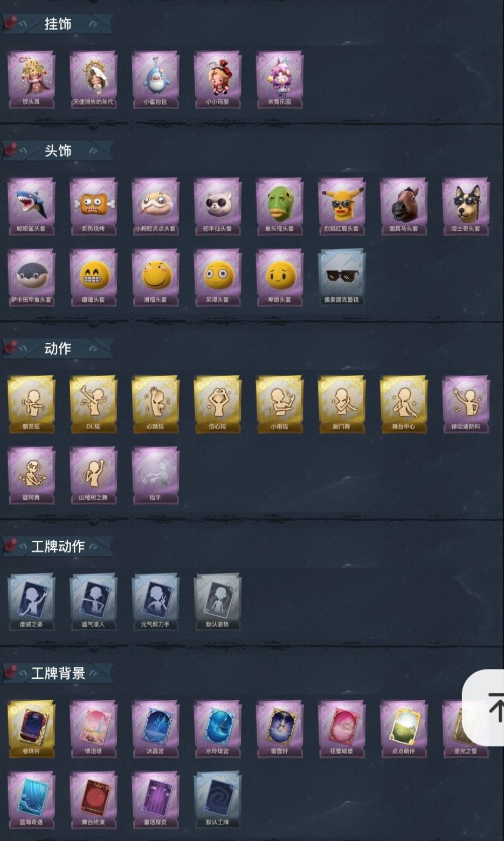
Task: Select the 冰晶宫 badge background card
Action: point(155,729)
